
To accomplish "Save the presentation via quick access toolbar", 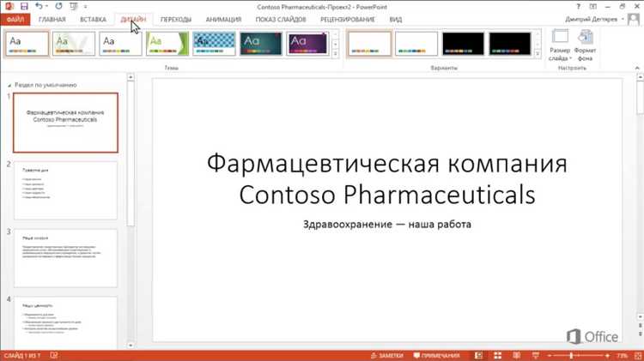I will [24, 6].
